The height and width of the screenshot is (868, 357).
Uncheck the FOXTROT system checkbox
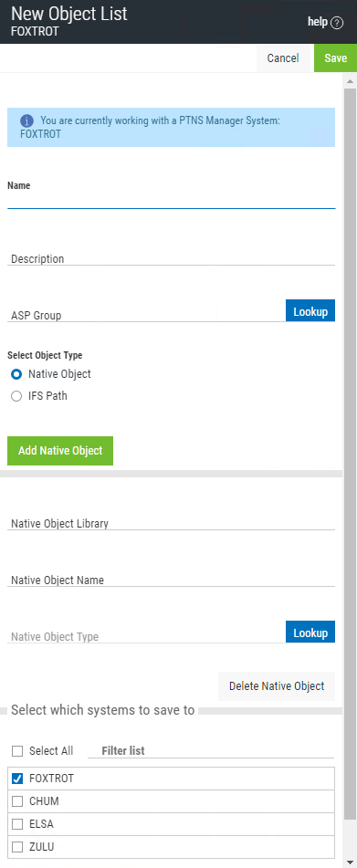point(17,779)
